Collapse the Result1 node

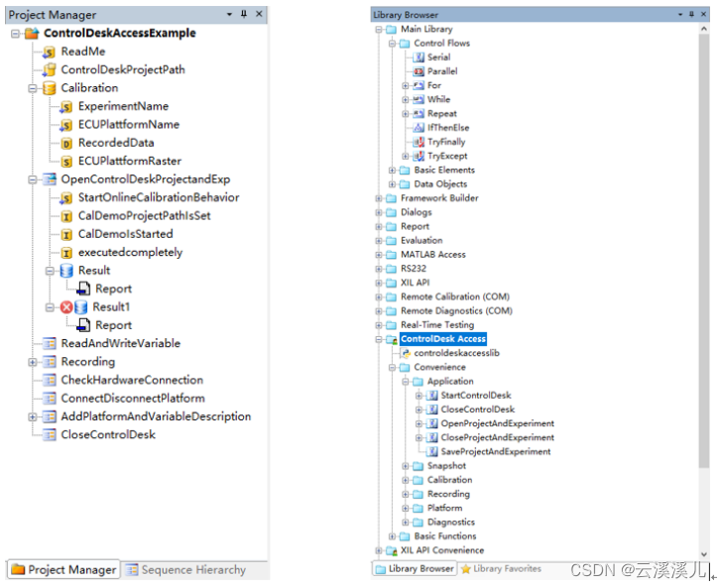click(50, 307)
